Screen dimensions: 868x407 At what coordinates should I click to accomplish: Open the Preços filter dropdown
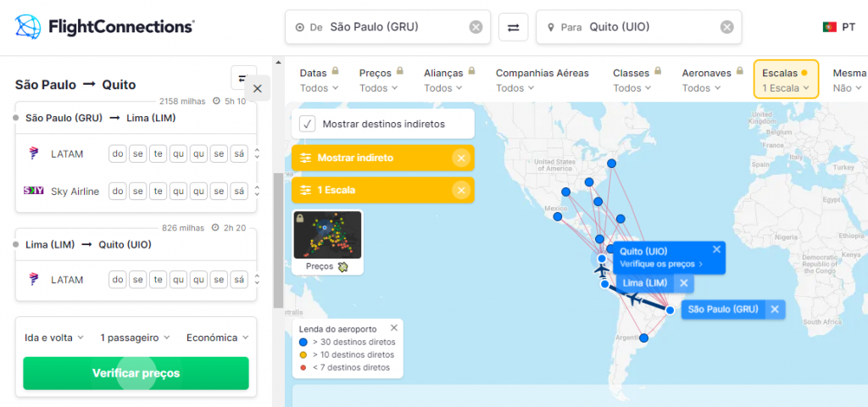tap(381, 81)
